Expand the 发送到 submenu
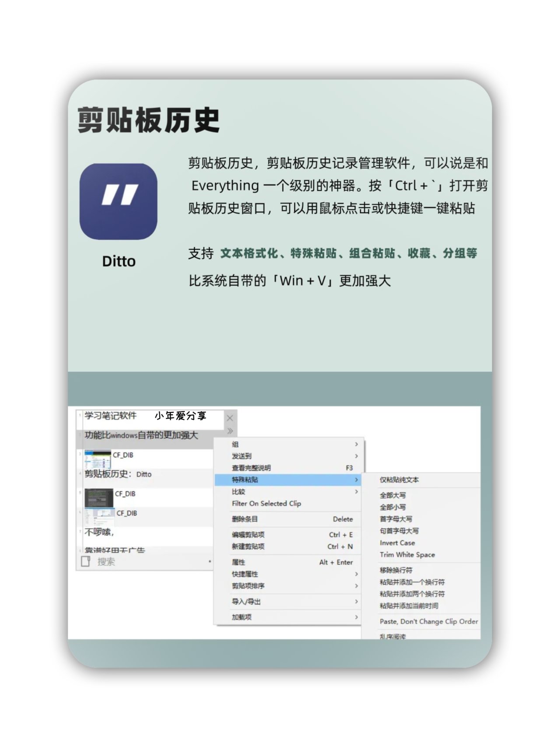Viewport: 560px width, 747px height. pyautogui.click(x=289, y=456)
